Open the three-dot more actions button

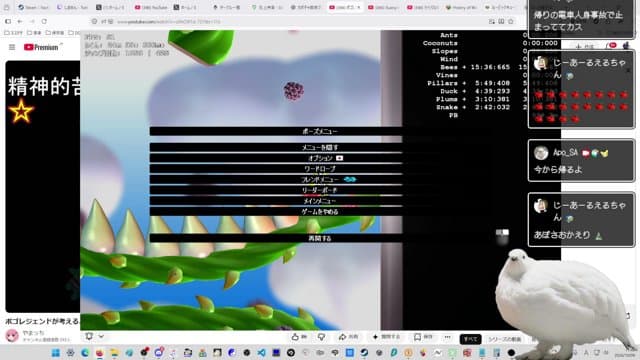(x=447, y=337)
